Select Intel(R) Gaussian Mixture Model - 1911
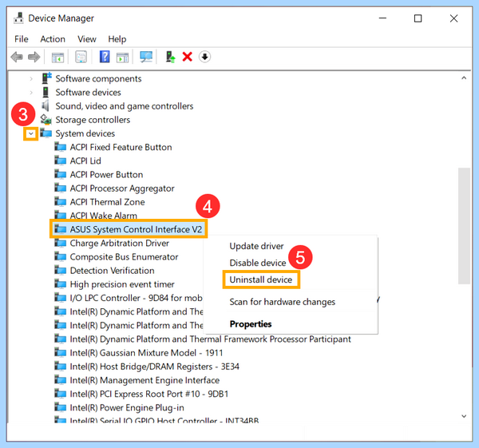The height and width of the screenshot is (448, 479). (x=146, y=353)
